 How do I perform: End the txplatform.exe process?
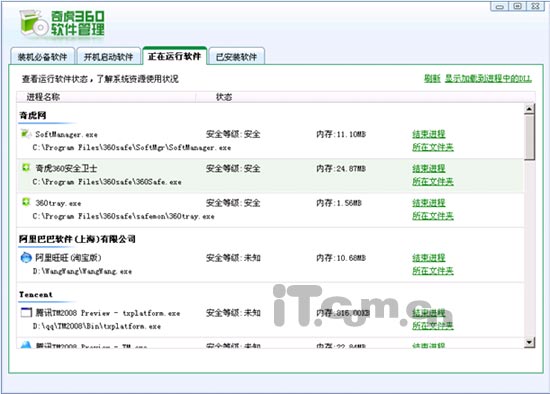[429, 313]
